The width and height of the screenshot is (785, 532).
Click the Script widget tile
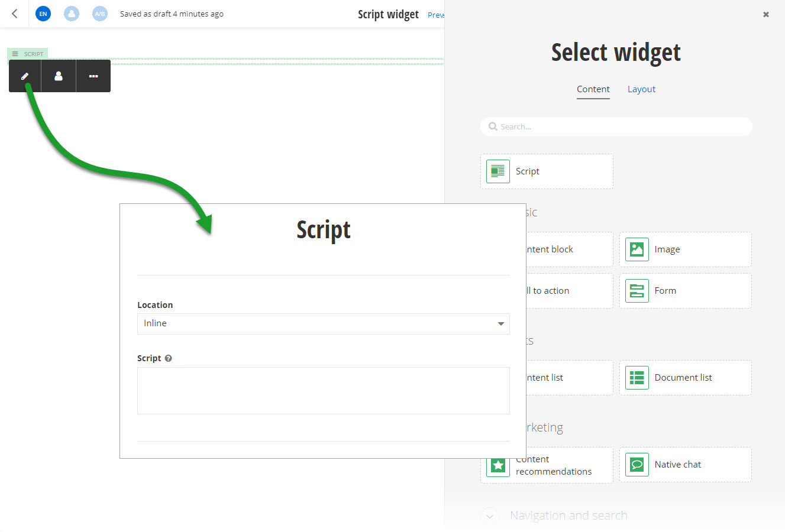547,171
